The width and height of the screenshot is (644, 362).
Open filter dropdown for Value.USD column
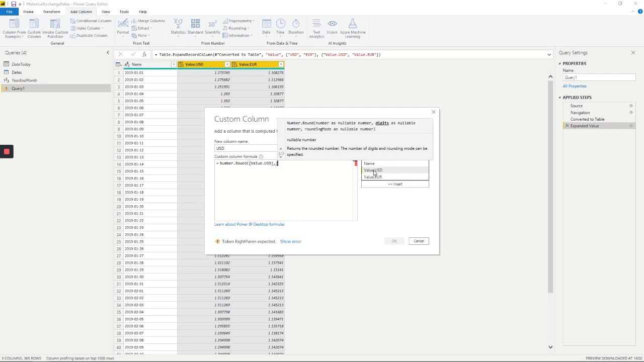[227, 64]
